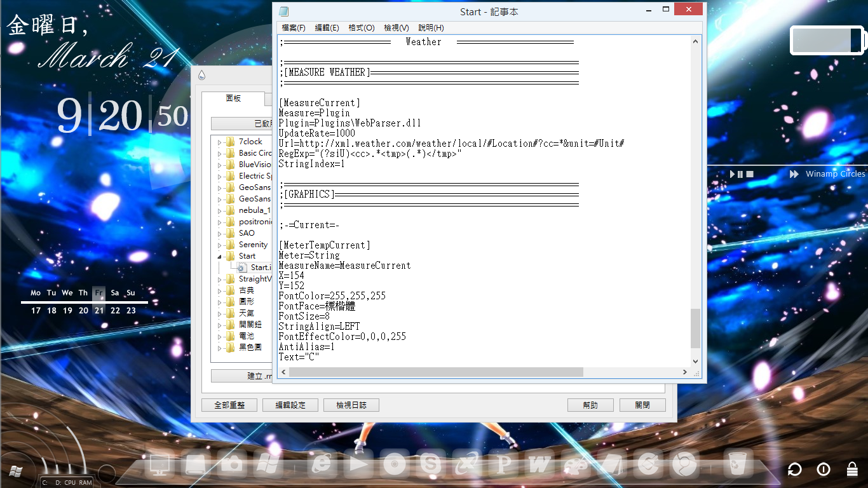The image size is (868, 488).
Task: Click the lock icon at bottom right
Action: (852, 469)
